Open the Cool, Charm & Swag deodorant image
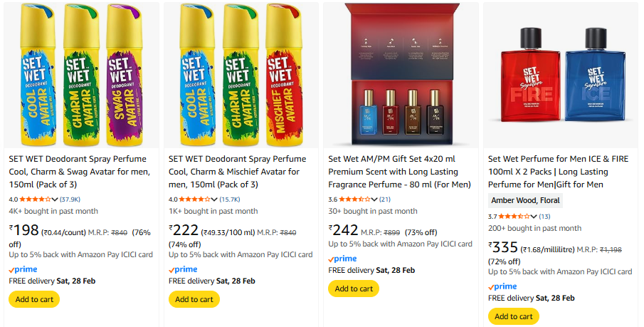644x327 pixels. pyautogui.click(x=80, y=75)
